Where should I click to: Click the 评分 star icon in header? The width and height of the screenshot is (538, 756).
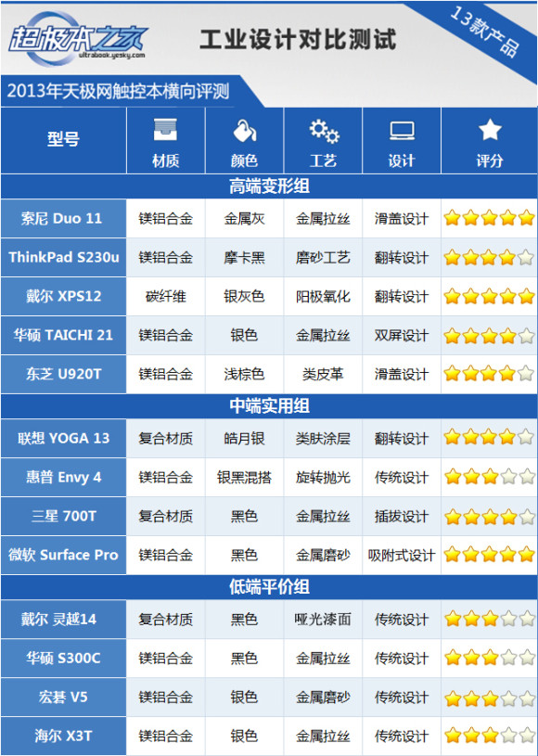point(490,130)
